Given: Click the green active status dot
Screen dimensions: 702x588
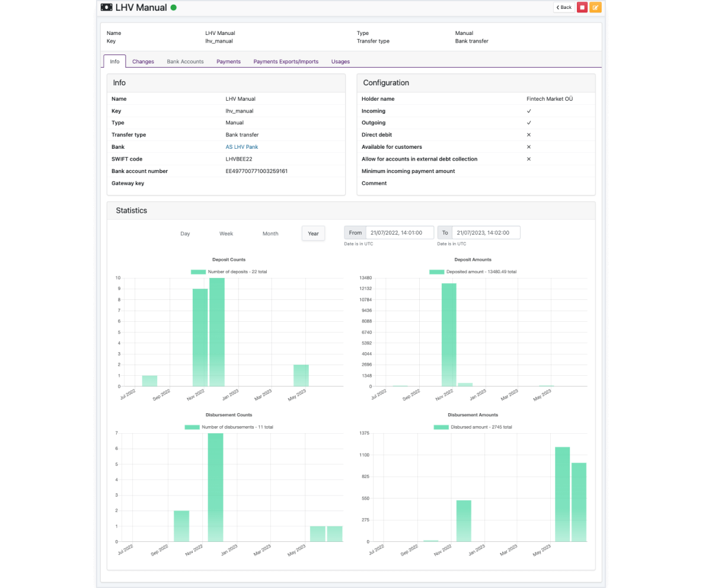Looking at the screenshot, I should pos(174,7).
